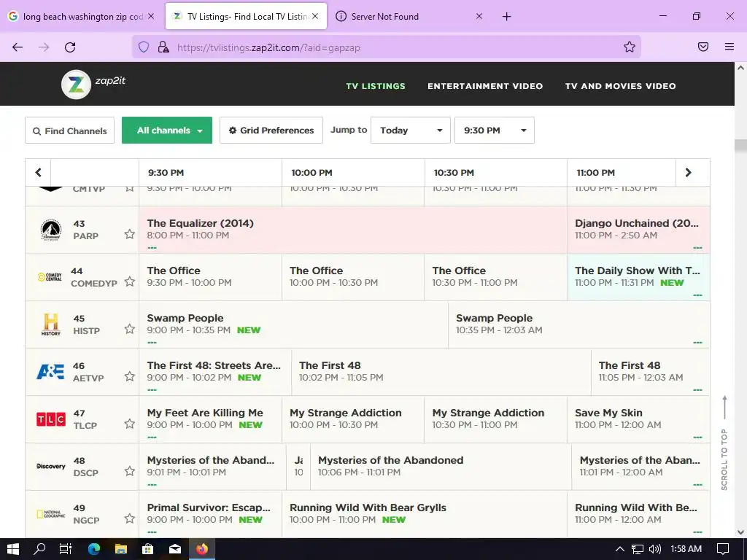The width and height of the screenshot is (747, 560).
Task: Open The Office 10:00 PM listing
Action: point(353,277)
